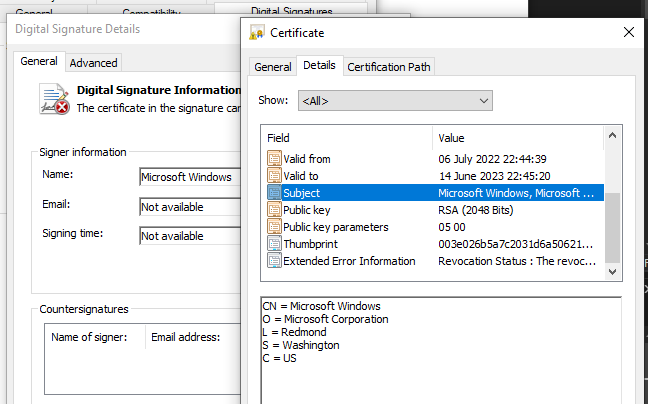Click Email address column header in Countersignatures
648x404 pixels.
pyautogui.click(x=186, y=337)
